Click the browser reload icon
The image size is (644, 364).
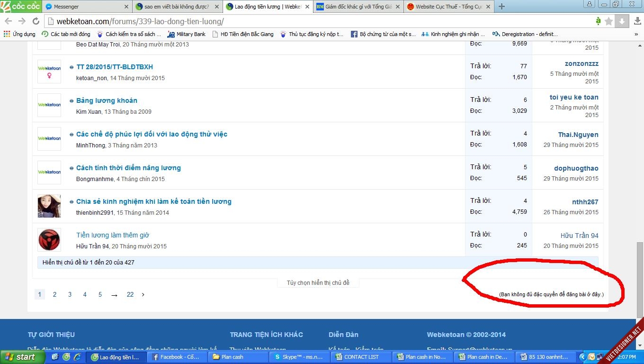point(36,21)
